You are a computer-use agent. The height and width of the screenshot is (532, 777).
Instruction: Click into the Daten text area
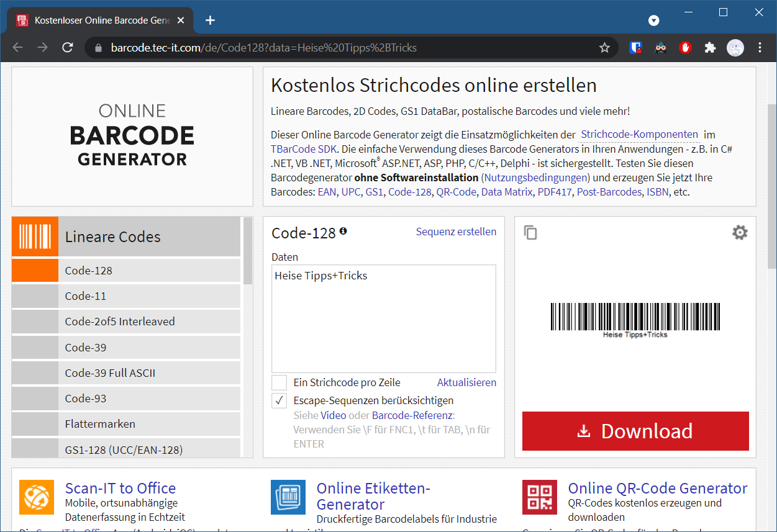point(384,318)
